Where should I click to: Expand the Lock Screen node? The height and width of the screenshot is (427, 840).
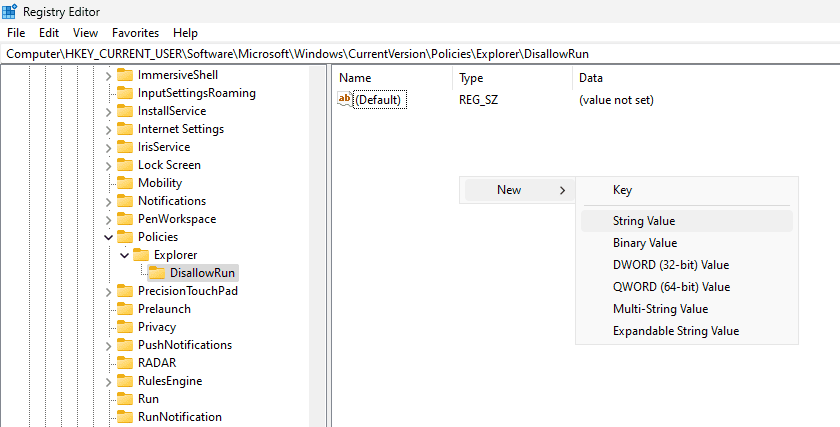coord(108,165)
